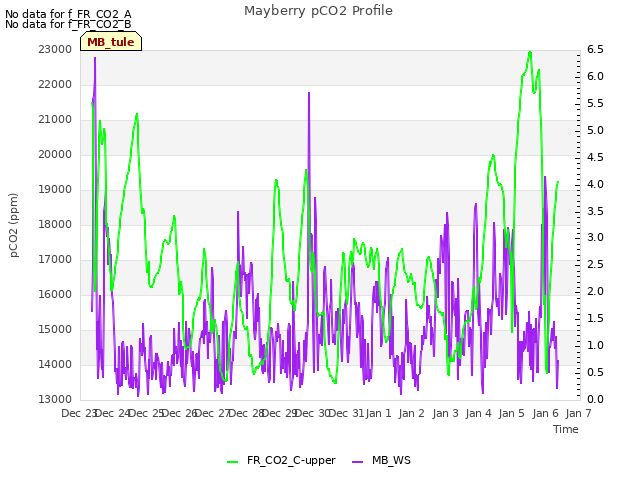Click the 19000 left axis tick label
Image resolution: width=640 pixels, height=480 pixels.
(x=55, y=189)
